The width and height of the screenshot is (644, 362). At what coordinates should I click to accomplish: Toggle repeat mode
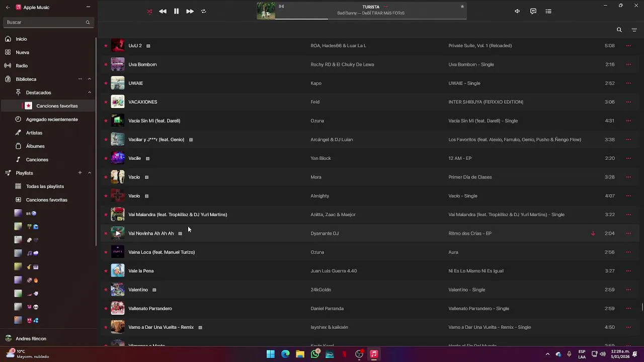click(x=203, y=11)
